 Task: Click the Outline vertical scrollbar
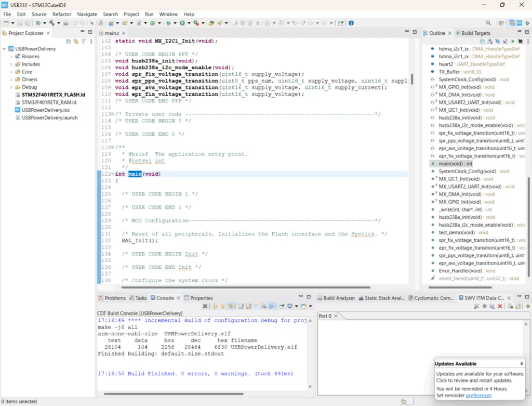point(528,227)
